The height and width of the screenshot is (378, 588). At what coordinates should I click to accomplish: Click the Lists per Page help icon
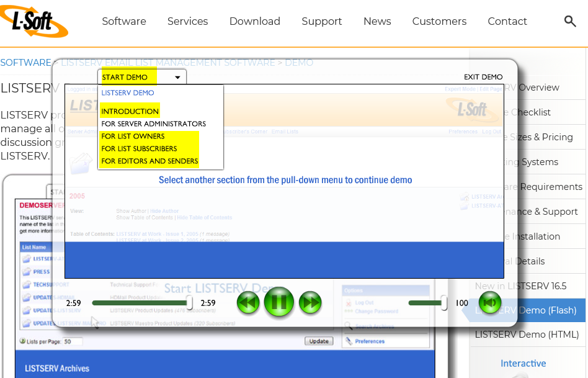pyautogui.click(x=22, y=341)
